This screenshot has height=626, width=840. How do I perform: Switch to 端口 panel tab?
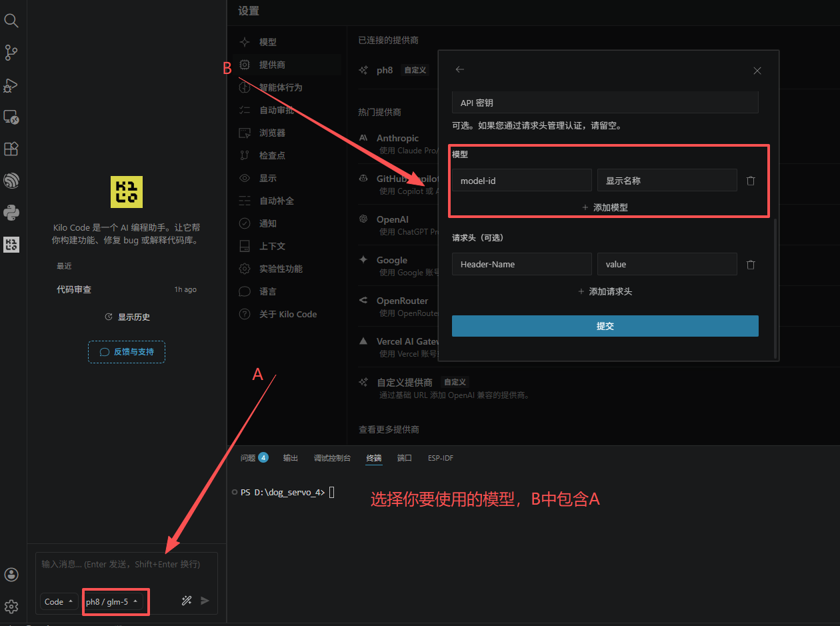pyautogui.click(x=405, y=458)
